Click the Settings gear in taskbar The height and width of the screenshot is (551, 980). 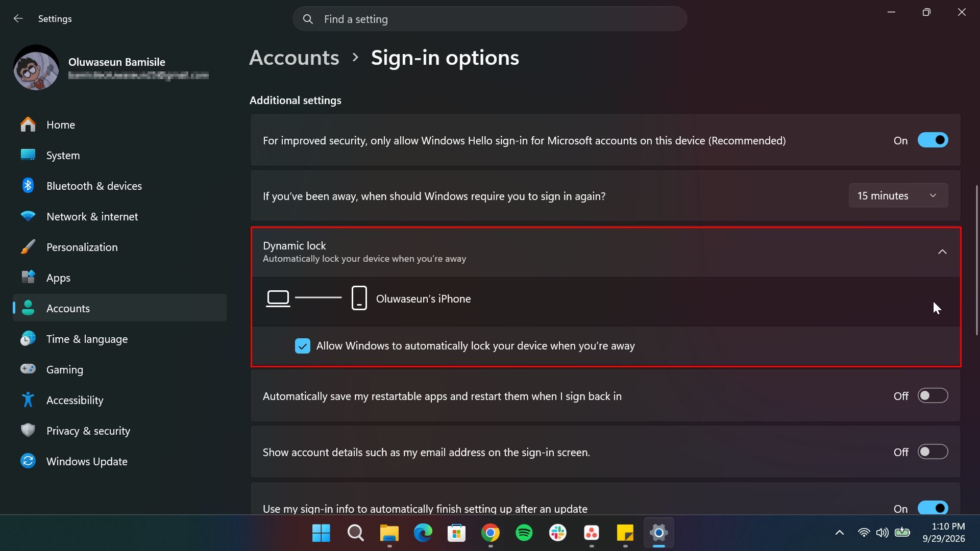tap(659, 533)
